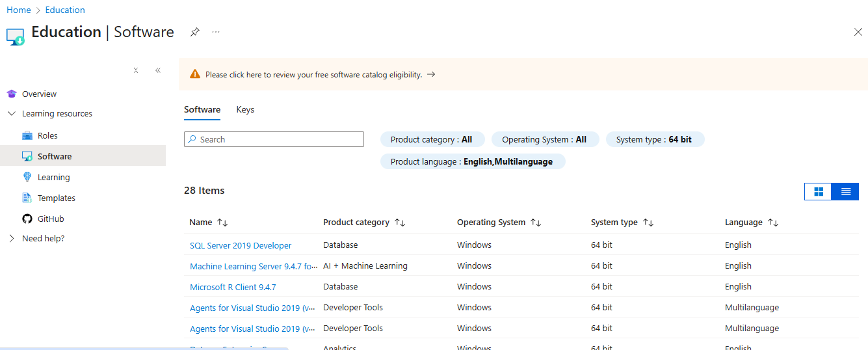
Task: Open the Operating System filter
Action: coord(545,139)
